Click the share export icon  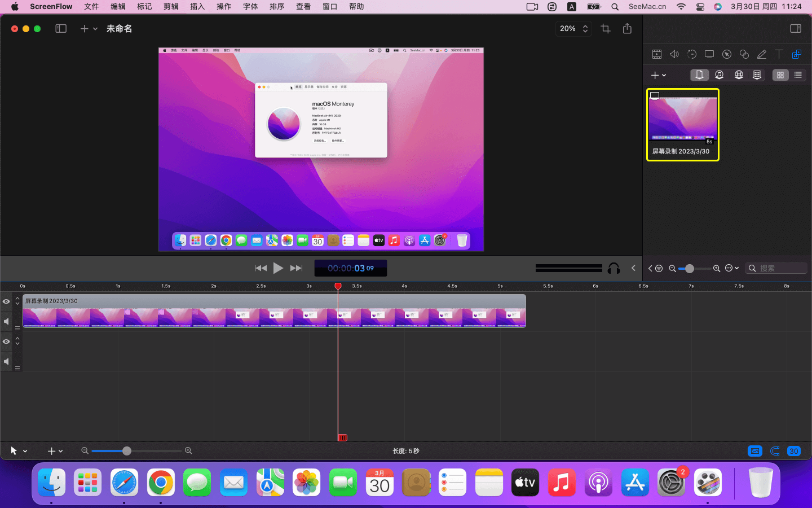(627, 29)
